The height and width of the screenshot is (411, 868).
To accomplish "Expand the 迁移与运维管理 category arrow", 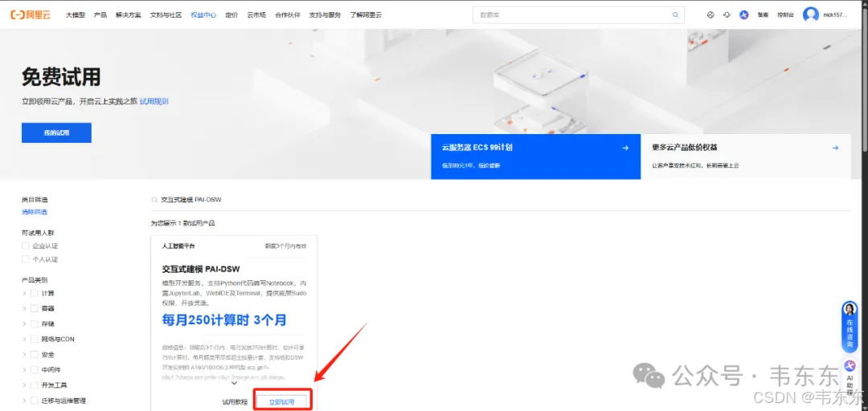I will [x=24, y=401].
